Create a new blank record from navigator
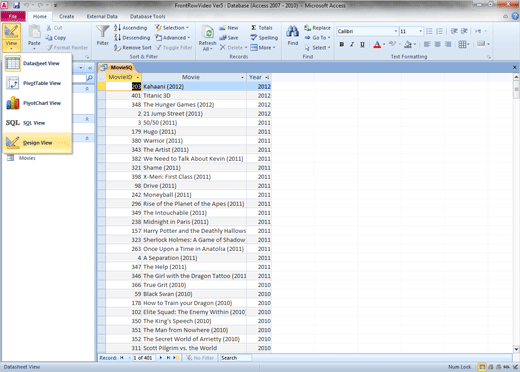This screenshot has width=520, height=372. tap(176, 358)
